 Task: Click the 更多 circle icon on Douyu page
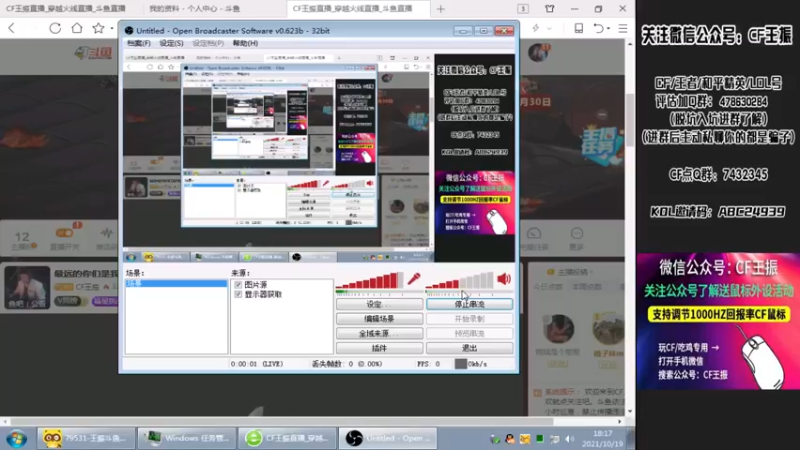577,234
